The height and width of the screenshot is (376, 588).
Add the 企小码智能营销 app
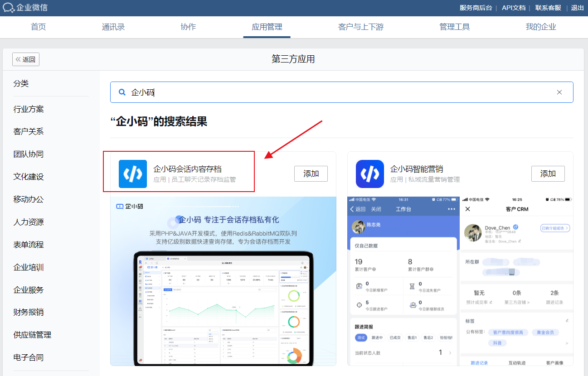click(x=548, y=174)
